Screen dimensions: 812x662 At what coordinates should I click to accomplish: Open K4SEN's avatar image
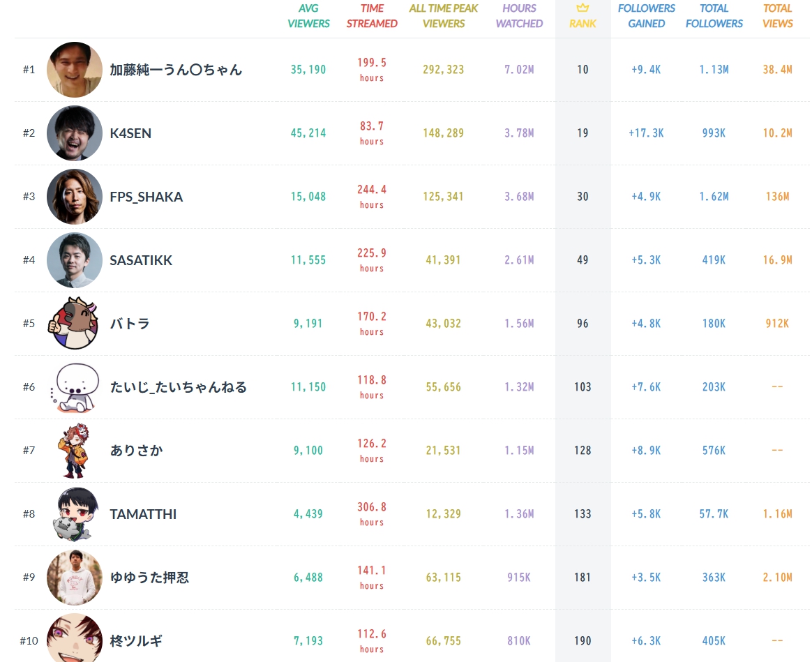point(75,133)
